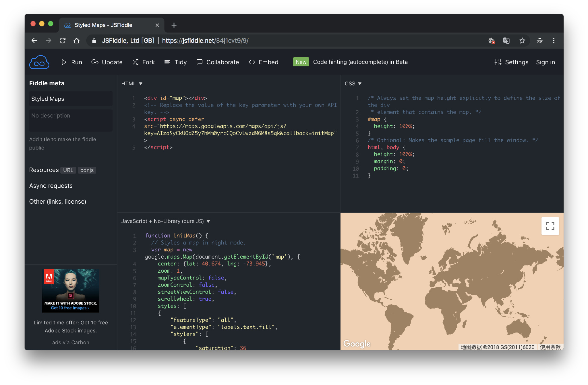Click the No description text field
This screenshot has width=588, height=385.
[x=71, y=120]
